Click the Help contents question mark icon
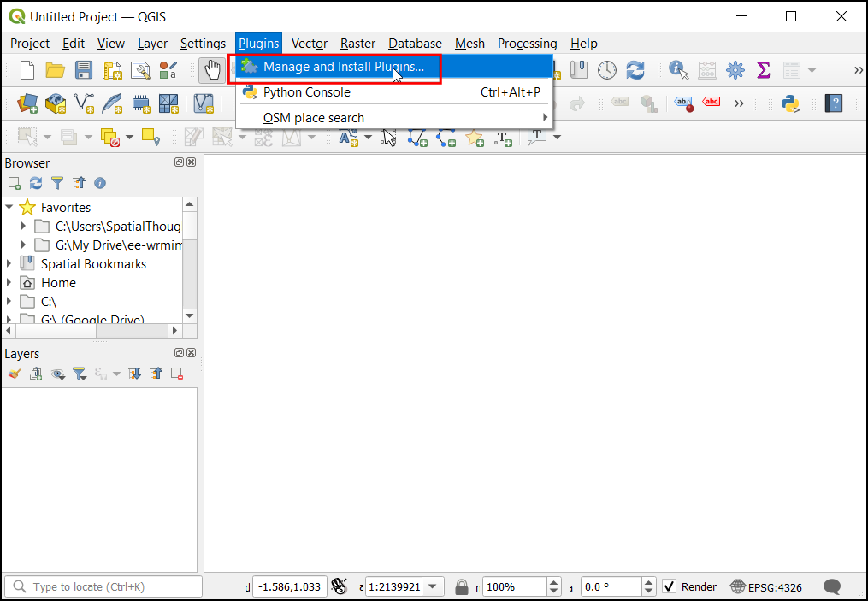868x601 pixels. coord(833,103)
